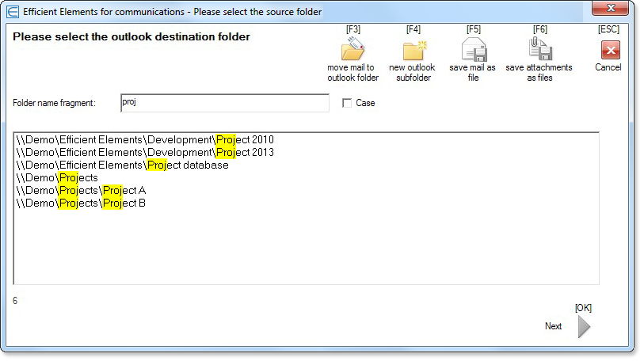Enable the Case checkbox
Screen dimensions: 644x361
coord(347,103)
